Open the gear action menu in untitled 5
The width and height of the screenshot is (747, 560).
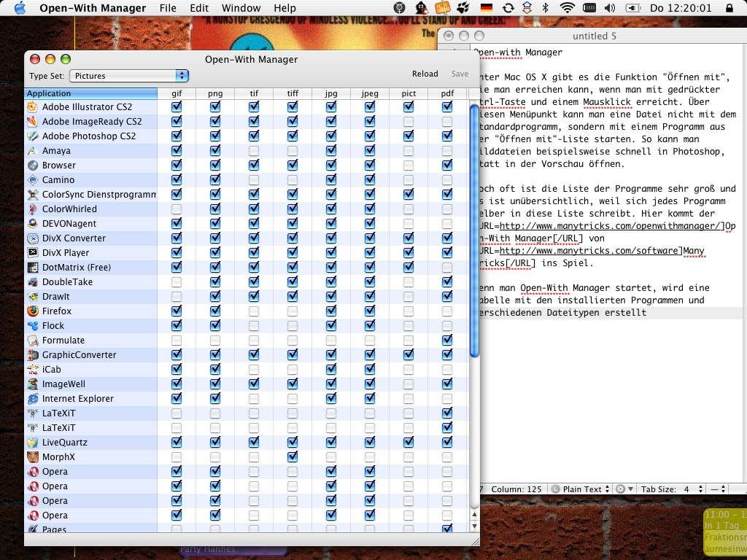click(624, 489)
